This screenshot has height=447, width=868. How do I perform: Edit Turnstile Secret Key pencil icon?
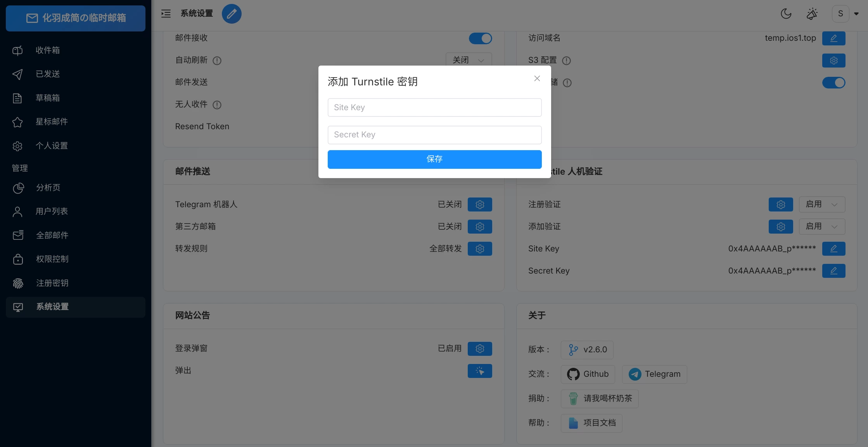pyautogui.click(x=833, y=271)
